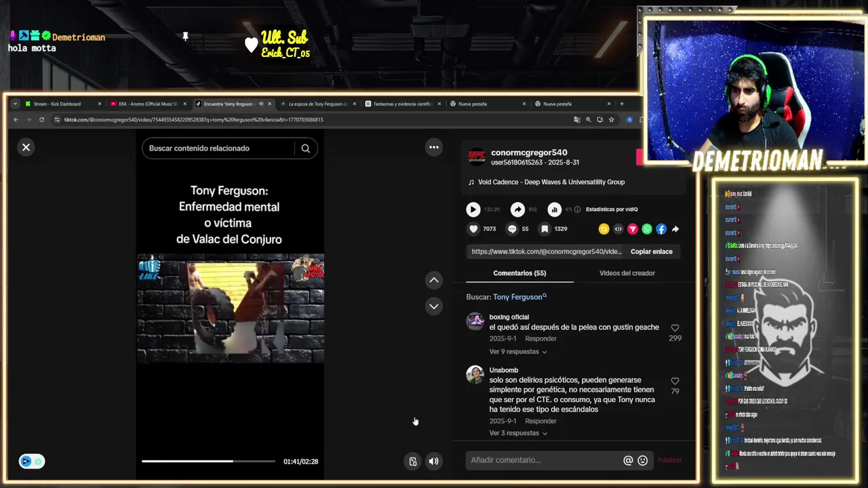The width and height of the screenshot is (868, 488).
Task: Open the three-dots more options menu
Action: tap(434, 147)
